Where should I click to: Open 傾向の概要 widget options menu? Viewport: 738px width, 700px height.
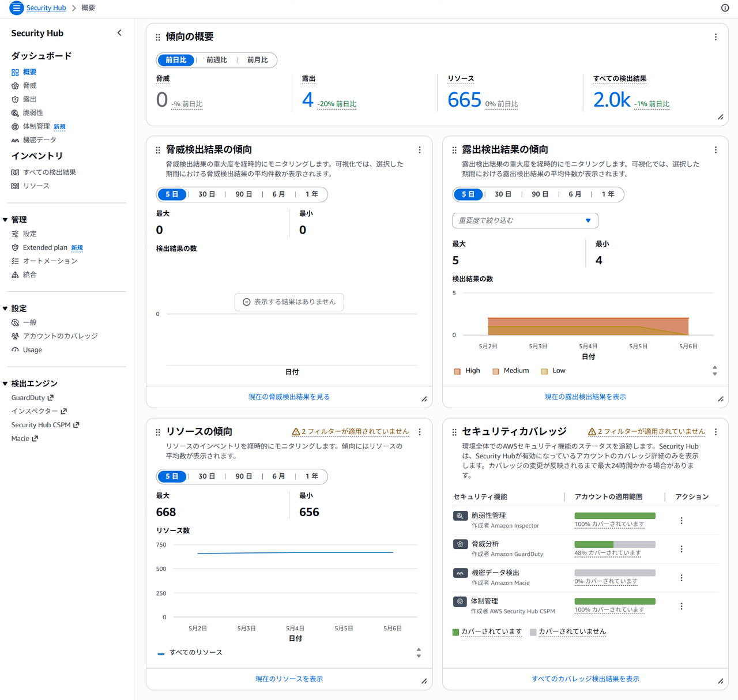pyautogui.click(x=716, y=37)
